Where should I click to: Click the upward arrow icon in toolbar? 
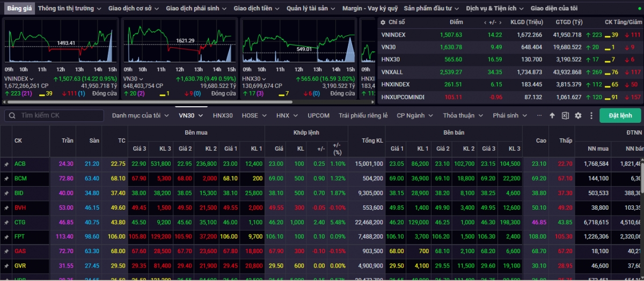pos(552,115)
